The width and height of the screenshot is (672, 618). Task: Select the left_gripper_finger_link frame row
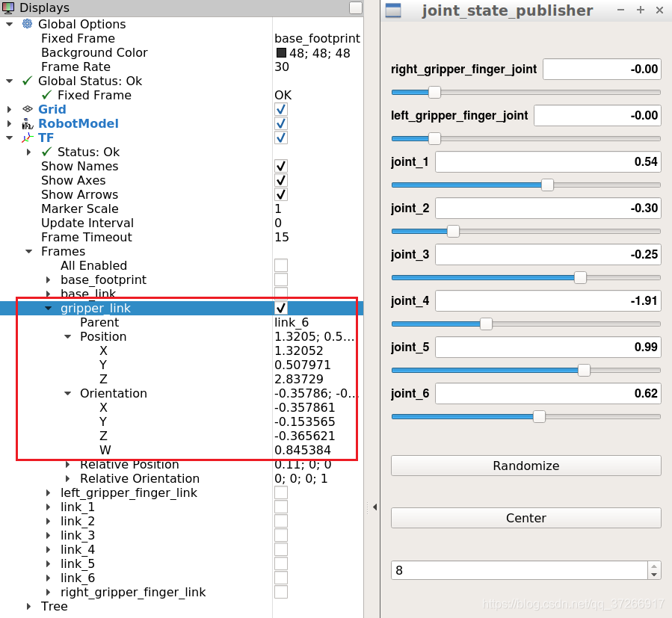[x=182, y=493]
